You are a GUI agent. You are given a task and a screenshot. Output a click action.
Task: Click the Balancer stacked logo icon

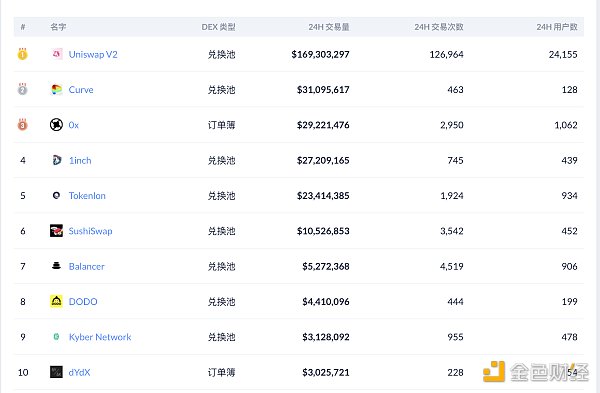coord(56,266)
